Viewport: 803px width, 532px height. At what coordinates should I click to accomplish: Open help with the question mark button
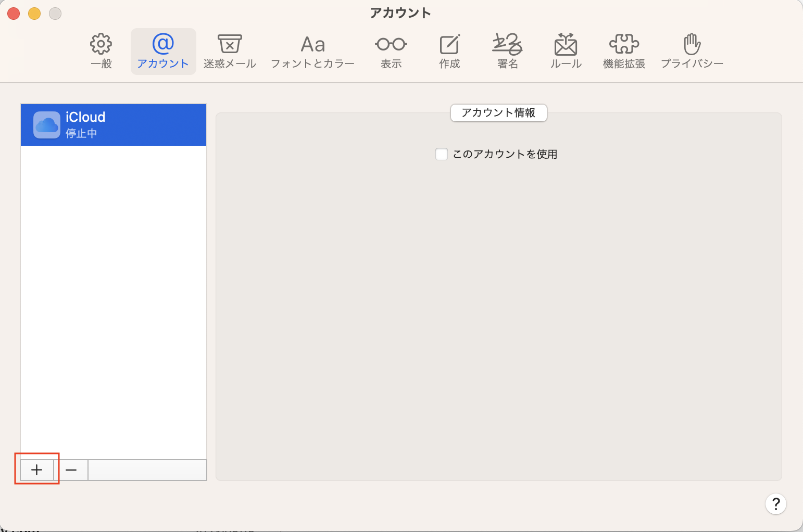(x=775, y=503)
